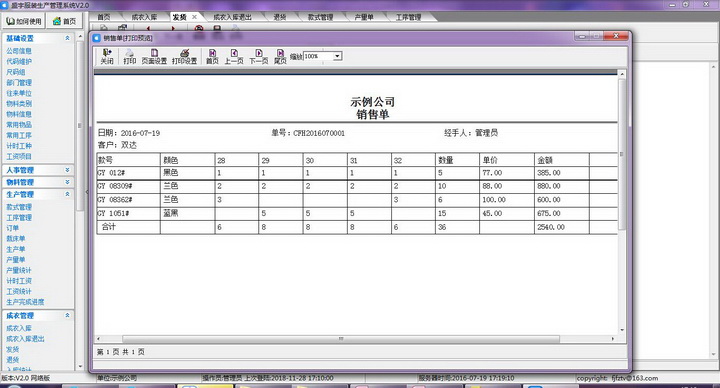Click the 关闭 (close preview) toolbar icon
The width and height of the screenshot is (720, 388).
click(x=107, y=56)
